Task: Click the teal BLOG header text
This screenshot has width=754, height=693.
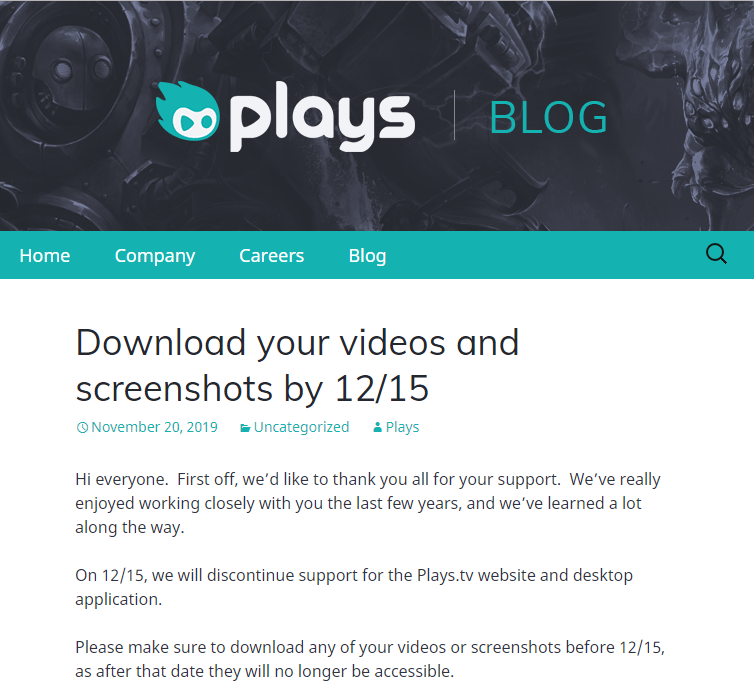Action: tap(548, 118)
